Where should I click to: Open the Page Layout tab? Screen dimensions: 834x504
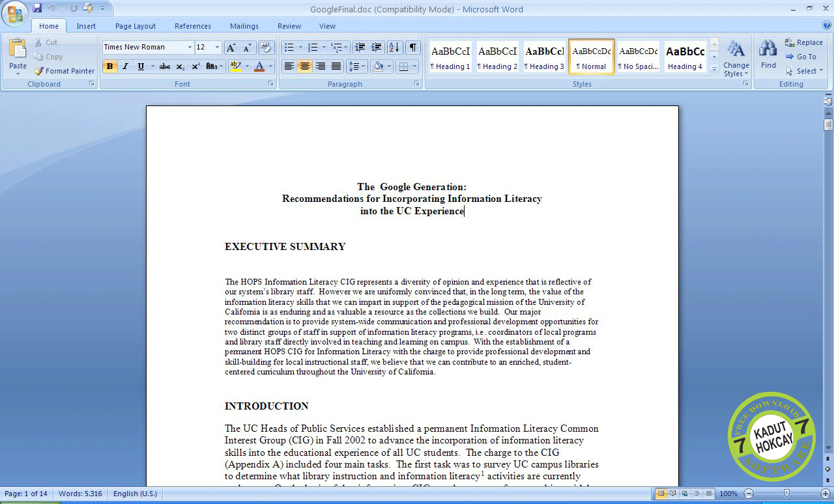pyautogui.click(x=136, y=26)
